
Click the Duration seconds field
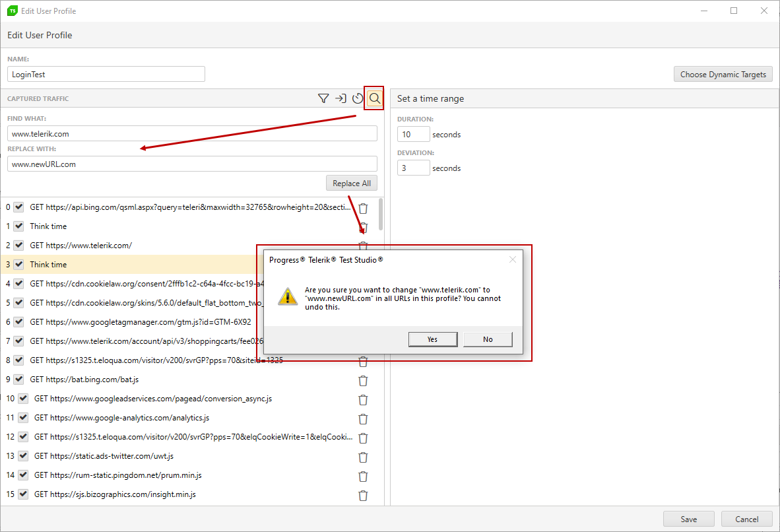pos(413,135)
